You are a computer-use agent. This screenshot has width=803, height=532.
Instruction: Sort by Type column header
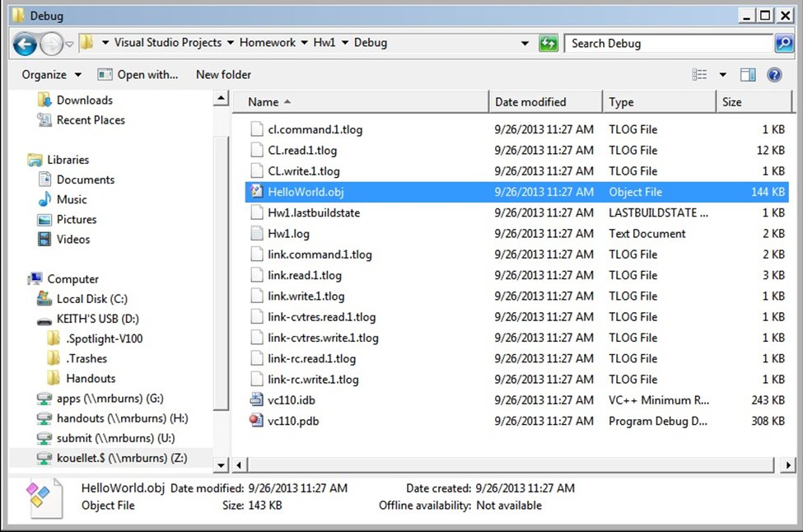pyautogui.click(x=660, y=102)
